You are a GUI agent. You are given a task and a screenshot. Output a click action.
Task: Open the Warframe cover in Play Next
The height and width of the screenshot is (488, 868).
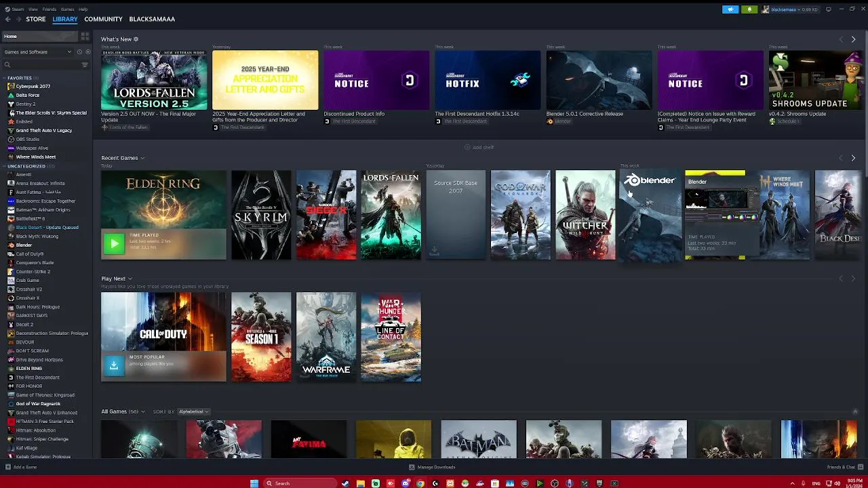click(x=326, y=337)
